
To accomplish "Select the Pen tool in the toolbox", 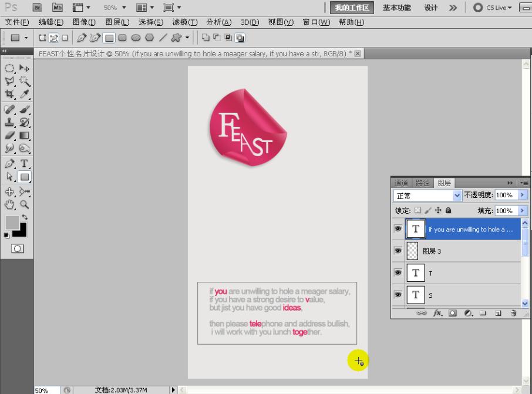I will coord(8,163).
